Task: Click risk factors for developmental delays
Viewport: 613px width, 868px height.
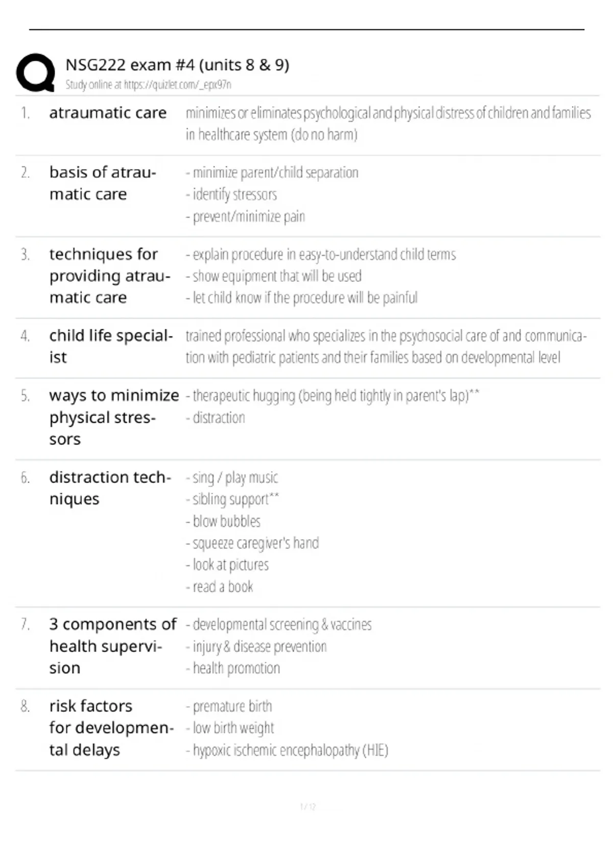Action: coord(111,728)
